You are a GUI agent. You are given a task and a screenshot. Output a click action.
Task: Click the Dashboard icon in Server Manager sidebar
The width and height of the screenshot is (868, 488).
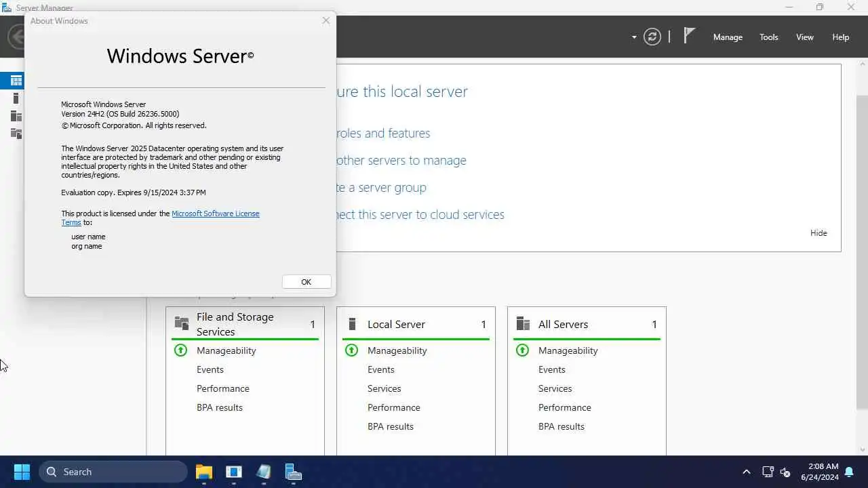click(x=16, y=81)
